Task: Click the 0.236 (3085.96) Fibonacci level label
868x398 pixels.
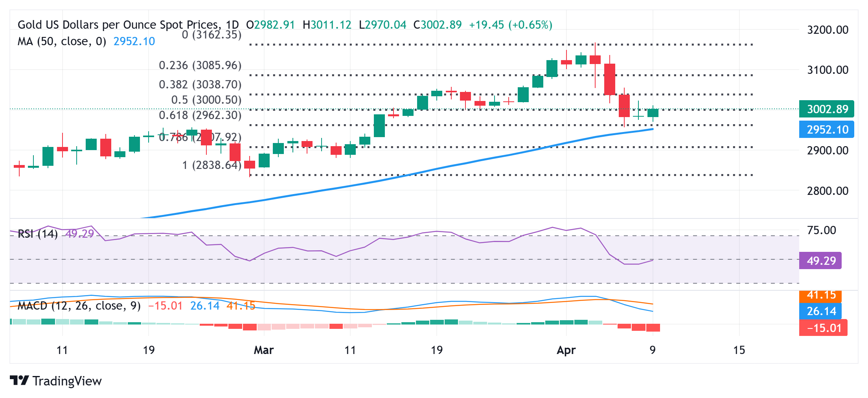Action: 200,65
